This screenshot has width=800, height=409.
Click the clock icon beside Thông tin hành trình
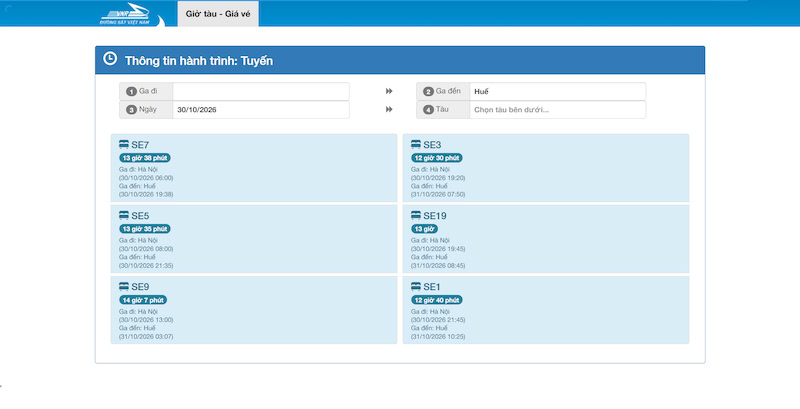pyautogui.click(x=110, y=59)
